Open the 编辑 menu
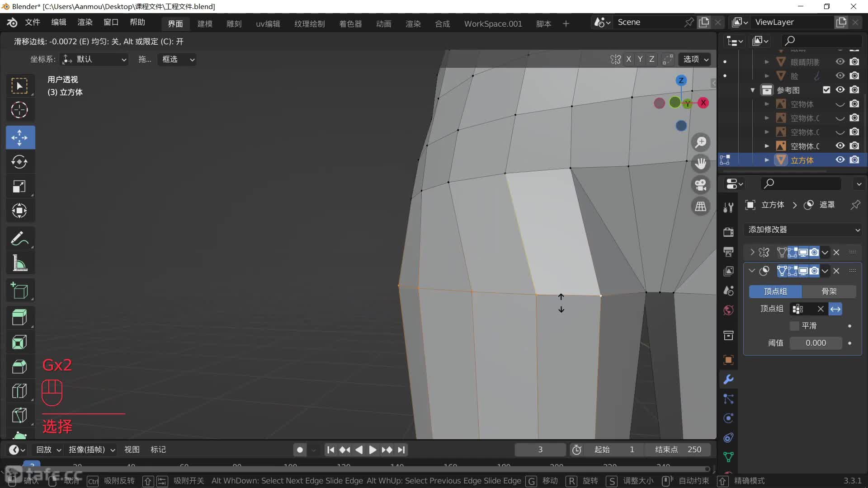868x488 pixels. (59, 23)
